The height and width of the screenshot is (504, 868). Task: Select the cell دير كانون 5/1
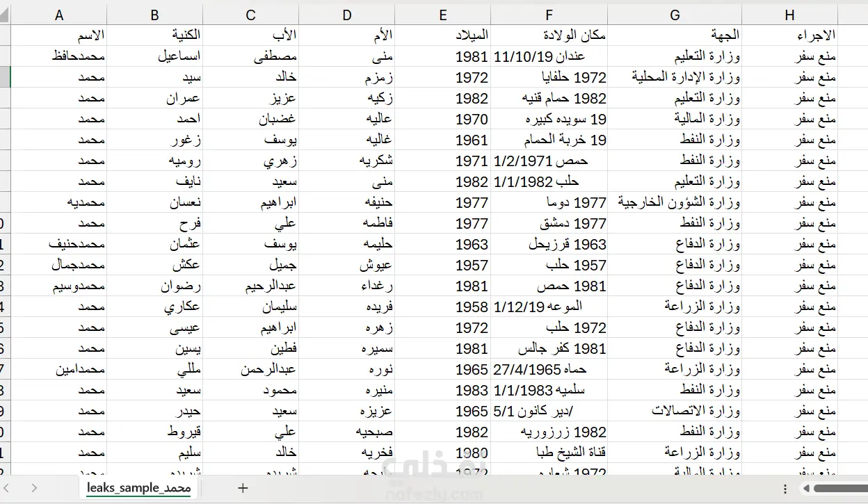point(549,411)
